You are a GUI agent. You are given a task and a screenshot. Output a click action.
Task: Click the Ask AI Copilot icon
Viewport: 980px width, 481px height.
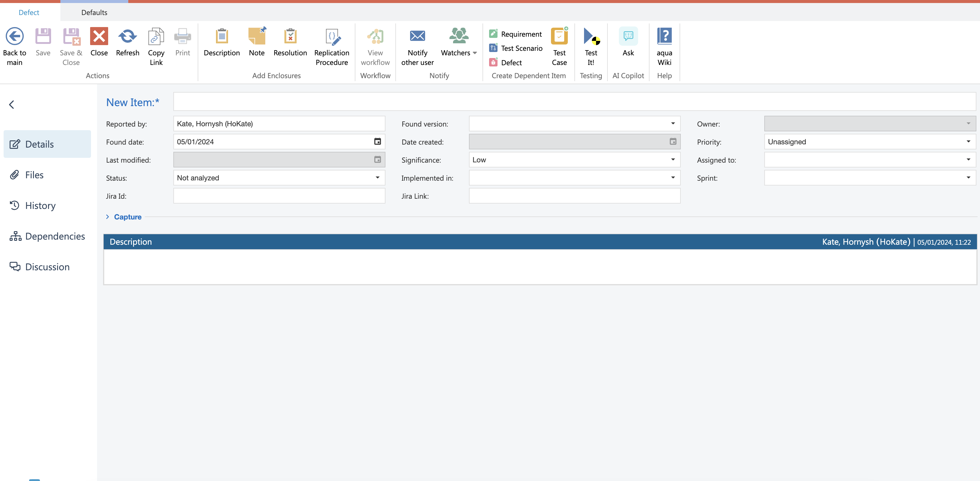(x=628, y=37)
